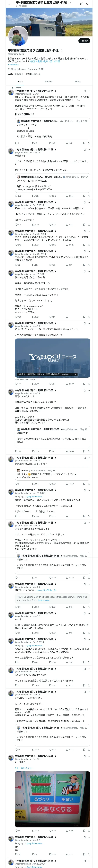Click the share icon on the Aug 28, 2024 post
The image size is (98, 868).
point(89,265)
